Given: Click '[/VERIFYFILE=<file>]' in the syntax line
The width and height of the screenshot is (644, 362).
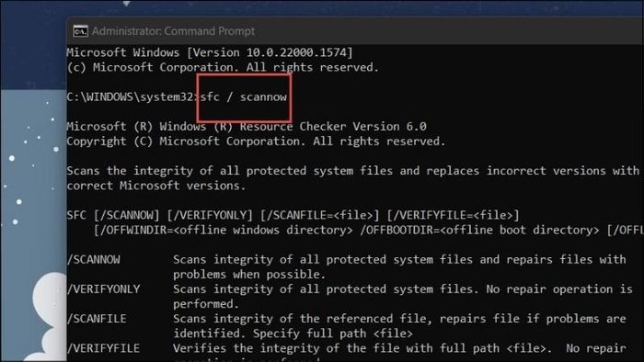Looking at the screenshot, I should point(453,215).
